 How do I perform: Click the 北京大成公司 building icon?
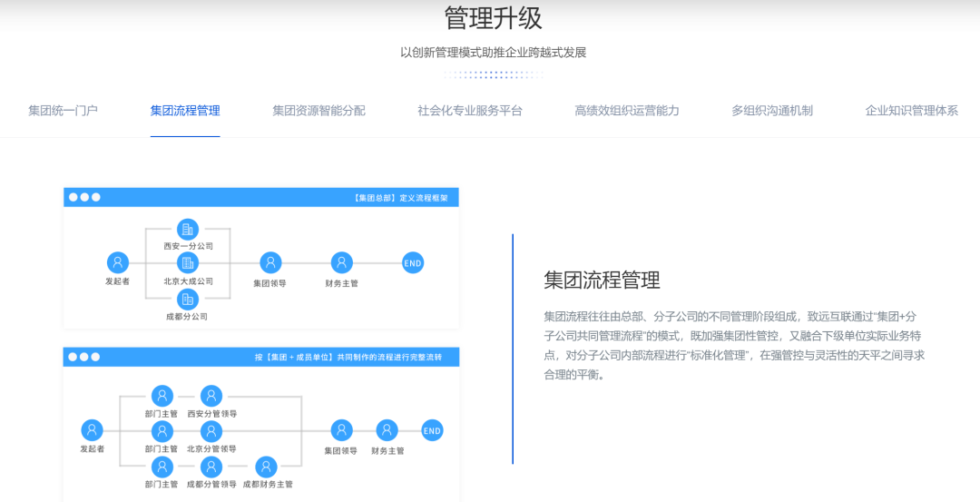click(188, 263)
